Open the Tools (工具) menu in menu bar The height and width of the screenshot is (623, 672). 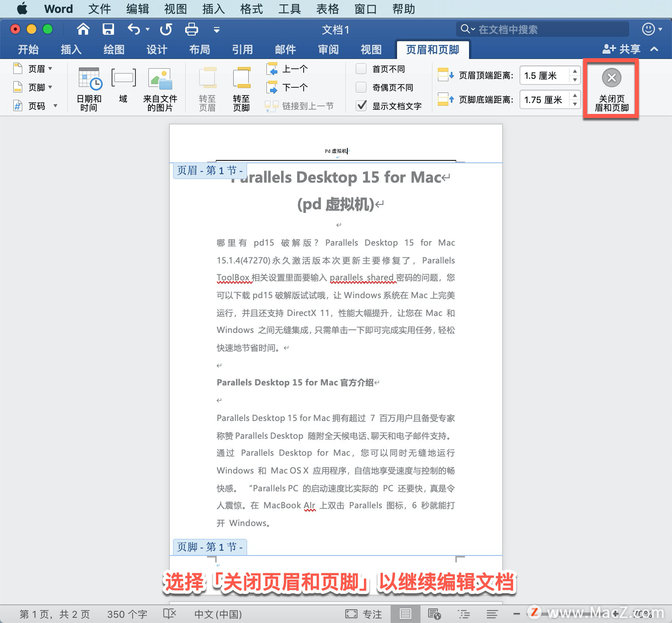(290, 9)
